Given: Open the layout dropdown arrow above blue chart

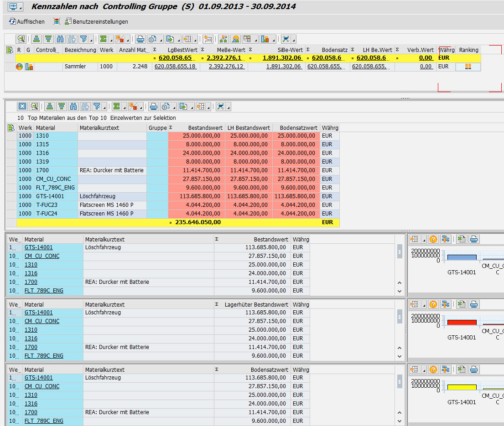Looking at the screenshot, I should click(424, 240).
